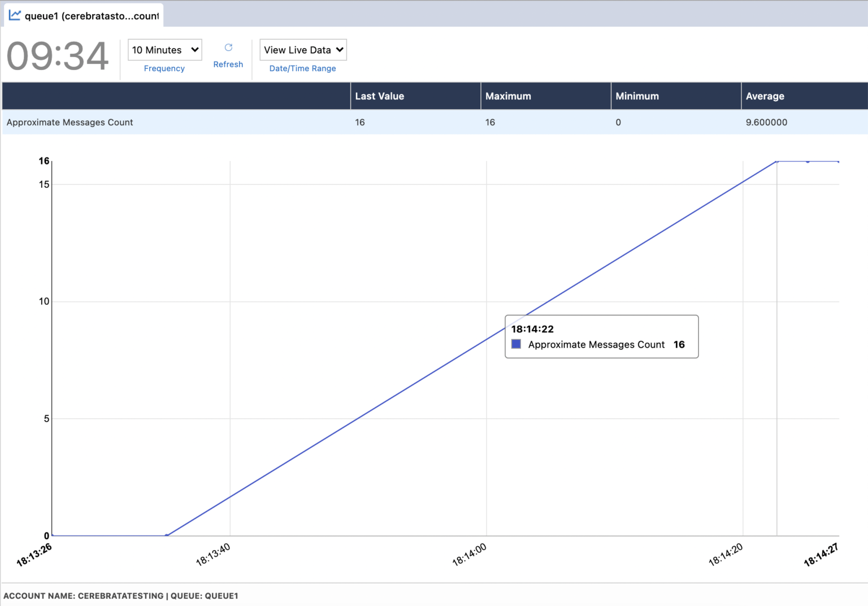868x606 pixels.
Task: Click the Last Value column header
Action: click(x=379, y=96)
